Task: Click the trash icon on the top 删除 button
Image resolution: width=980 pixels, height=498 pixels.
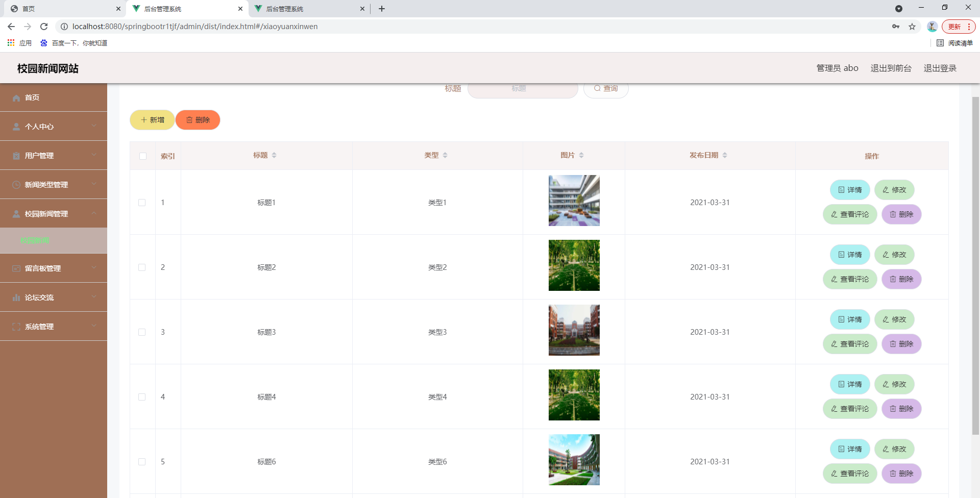Action: (189, 120)
